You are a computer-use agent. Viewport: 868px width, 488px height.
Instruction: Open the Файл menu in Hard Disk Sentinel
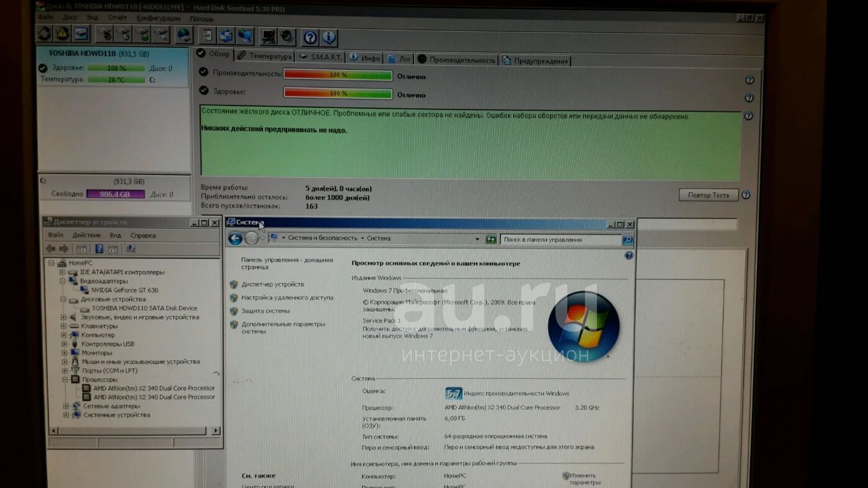(x=45, y=17)
